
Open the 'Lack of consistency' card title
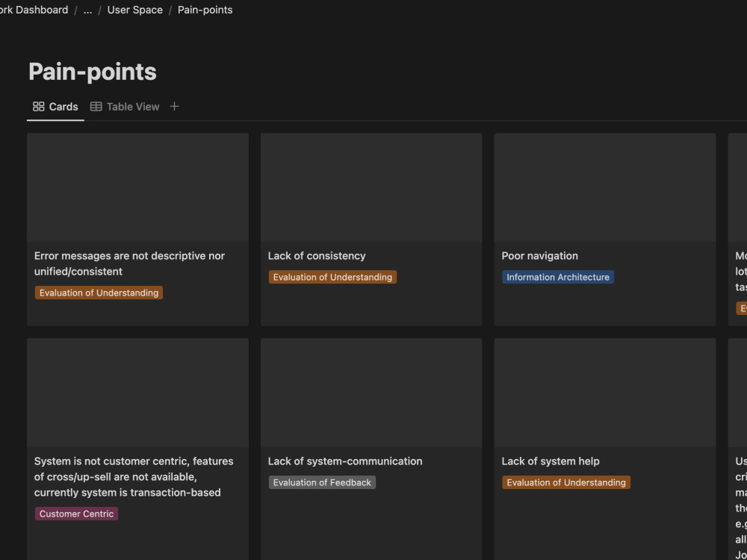click(x=316, y=256)
